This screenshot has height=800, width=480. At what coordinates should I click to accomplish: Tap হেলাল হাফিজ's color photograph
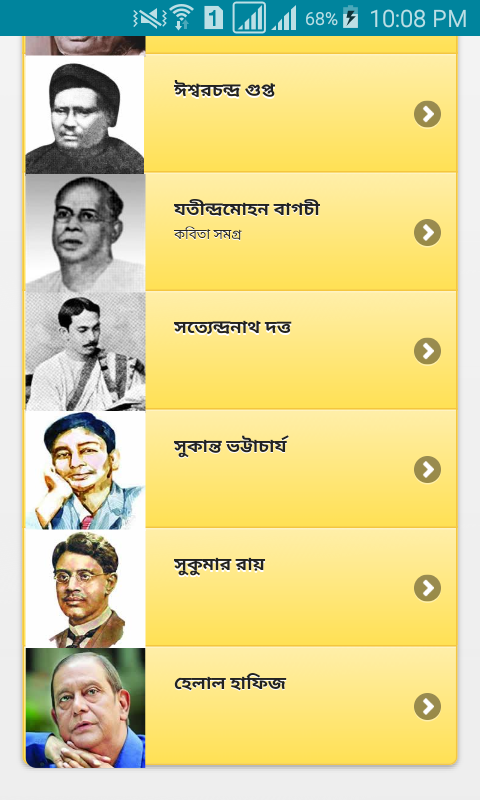[85, 707]
